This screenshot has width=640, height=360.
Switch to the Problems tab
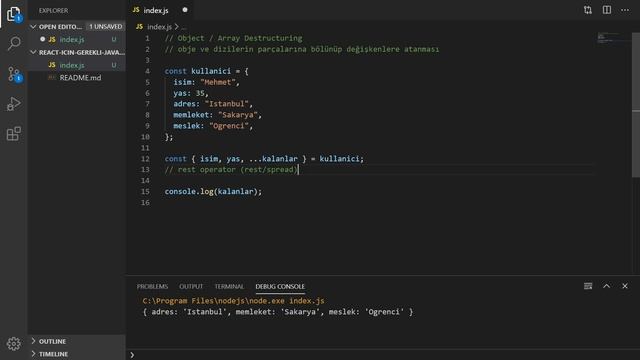point(152,287)
